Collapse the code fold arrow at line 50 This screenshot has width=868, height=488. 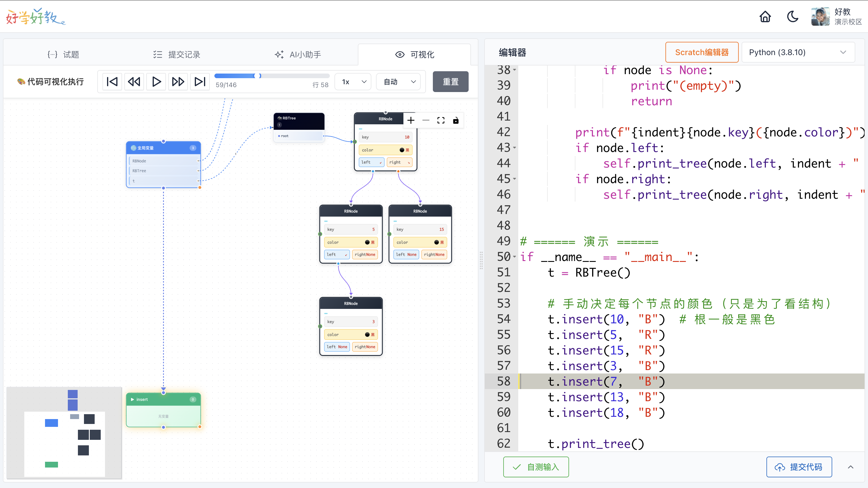point(515,257)
